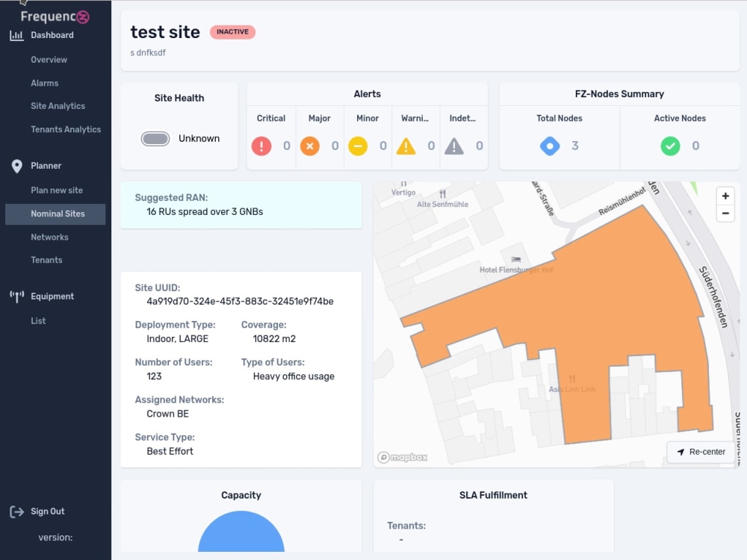Open the Dashboard section

[x=52, y=35]
